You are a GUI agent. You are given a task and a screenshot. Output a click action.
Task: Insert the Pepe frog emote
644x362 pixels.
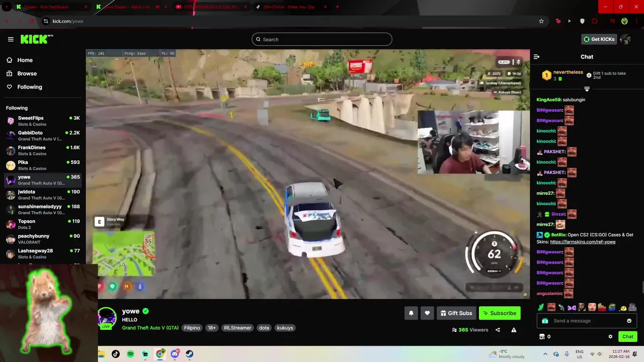click(612, 307)
